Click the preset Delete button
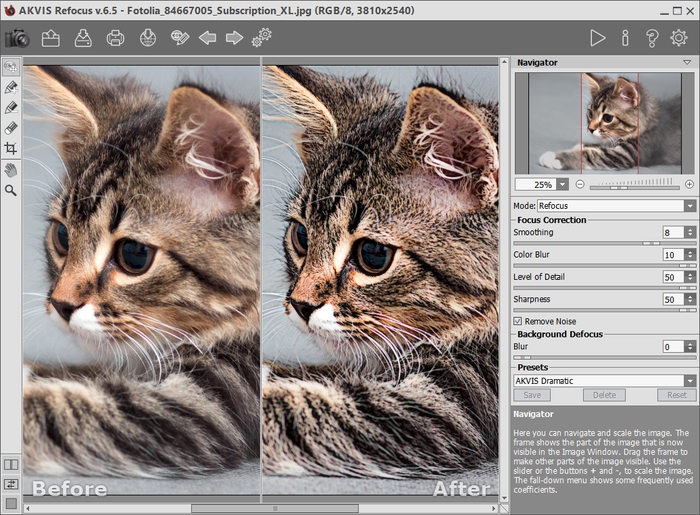This screenshot has width=700, height=515. point(604,395)
